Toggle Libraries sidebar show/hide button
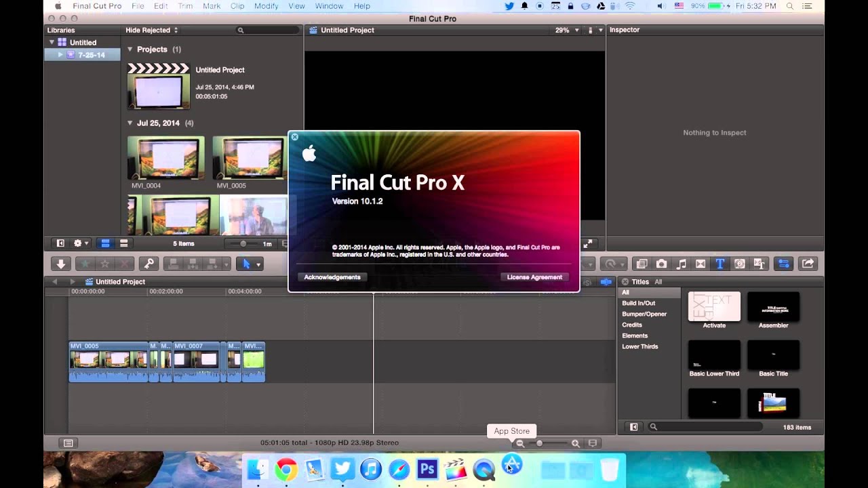 [60, 243]
